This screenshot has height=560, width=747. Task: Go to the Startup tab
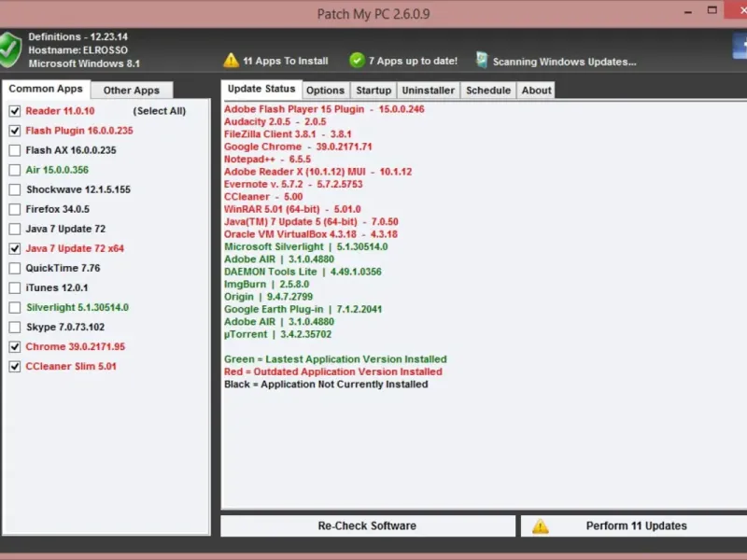pyautogui.click(x=373, y=91)
